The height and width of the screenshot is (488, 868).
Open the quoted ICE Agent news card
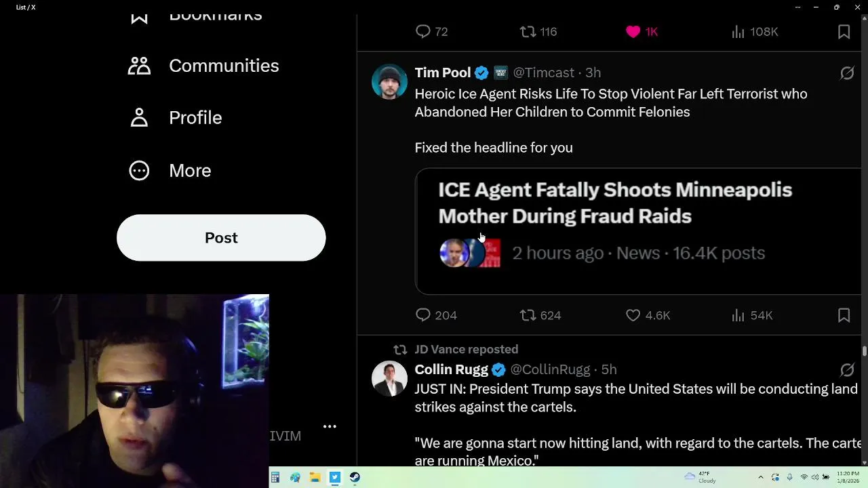coord(637,231)
